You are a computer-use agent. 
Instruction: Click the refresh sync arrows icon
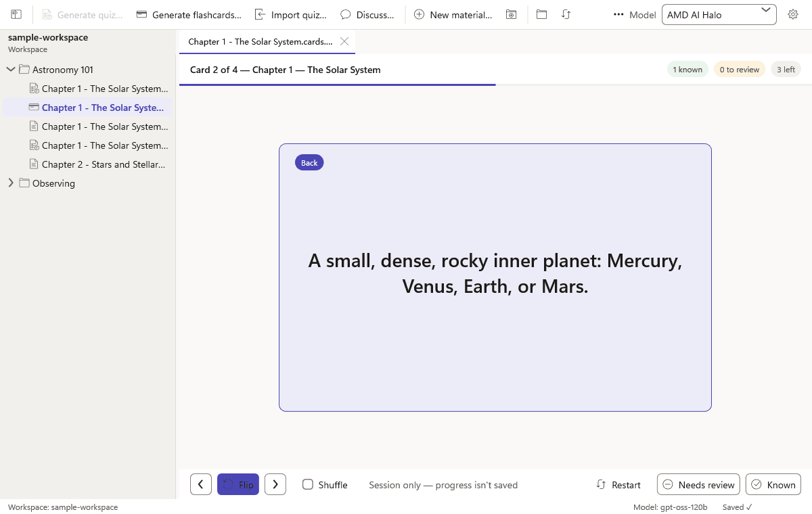(566, 14)
